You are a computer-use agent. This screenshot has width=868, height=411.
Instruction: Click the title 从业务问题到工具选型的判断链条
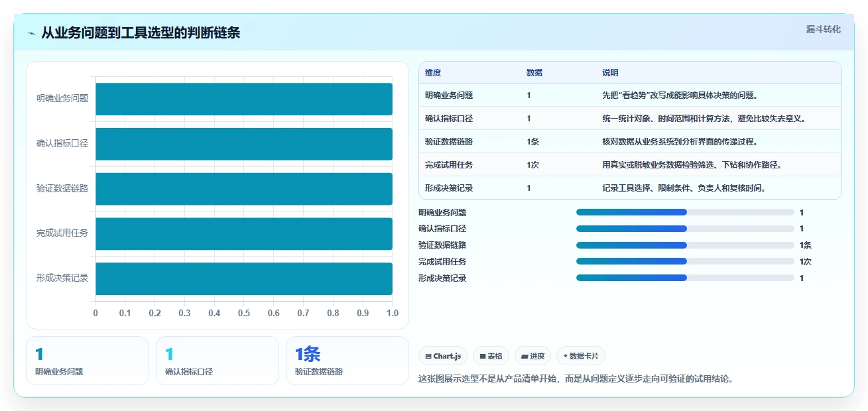click(141, 33)
